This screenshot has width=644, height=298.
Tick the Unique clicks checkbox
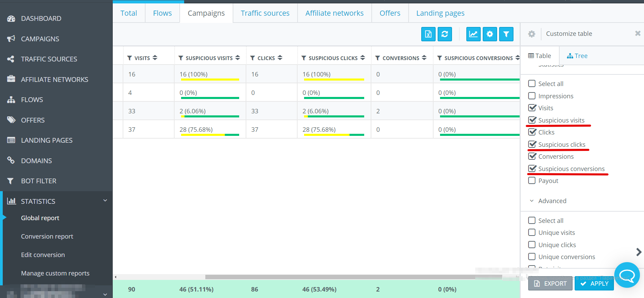532,245
